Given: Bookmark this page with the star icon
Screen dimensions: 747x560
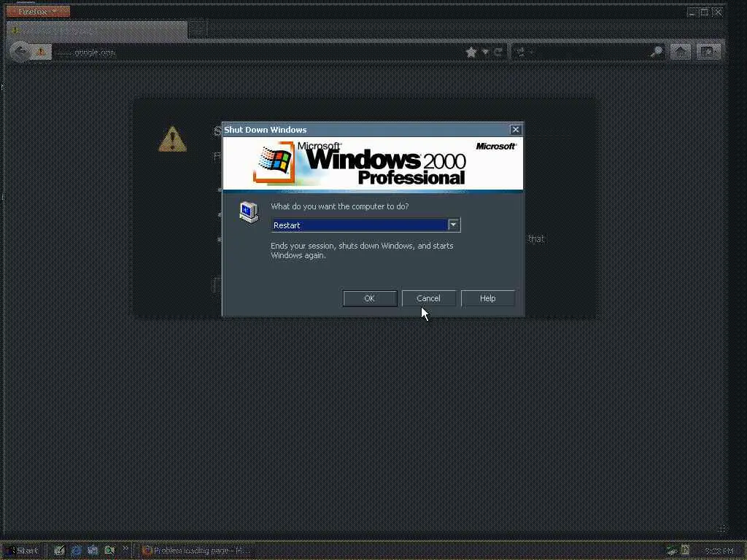Looking at the screenshot, I should point(471,52).
